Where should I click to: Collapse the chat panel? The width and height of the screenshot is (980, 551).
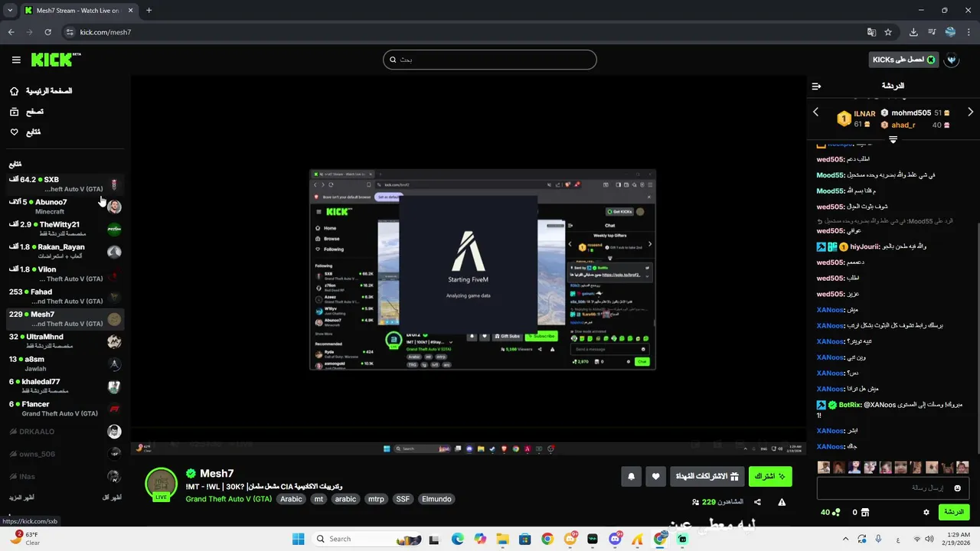[x=816, y=86]
